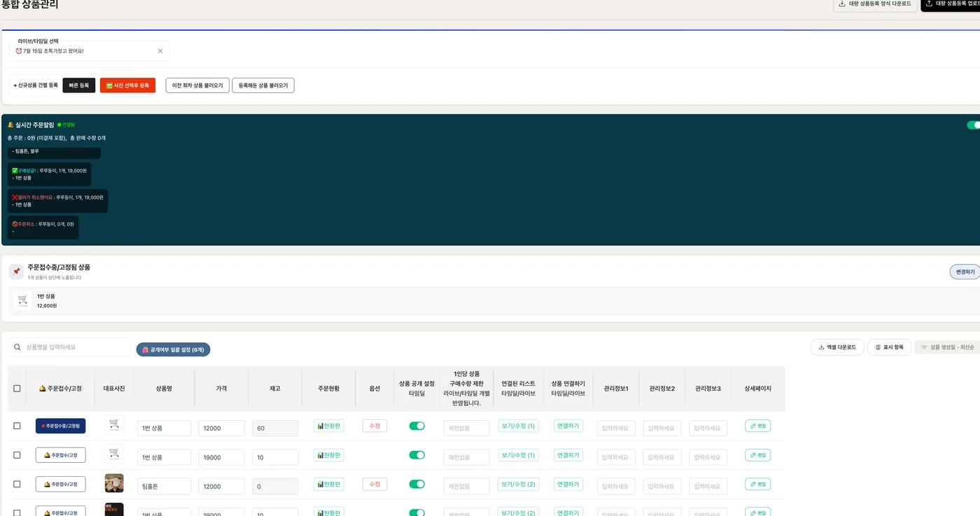Image resolution: width=980 pixels, height=516 pixels.
Task: Click 보기/수정 (2) in the 팀홀튼 row
Action: coord(519,484)
